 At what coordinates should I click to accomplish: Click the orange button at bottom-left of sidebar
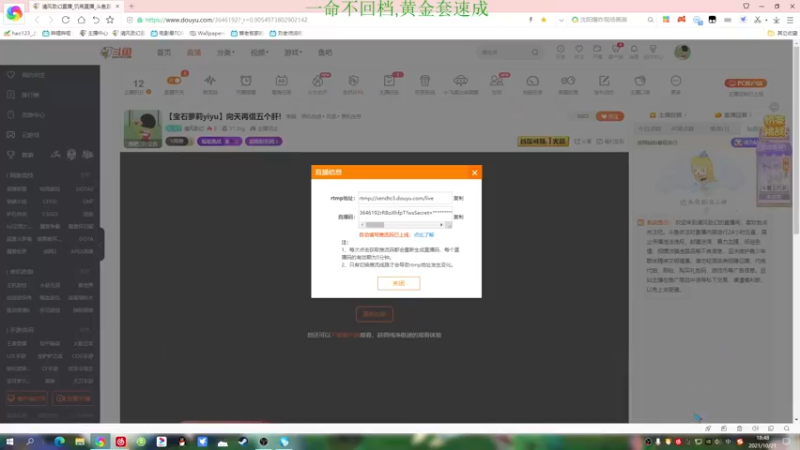[x=27, y=398]
